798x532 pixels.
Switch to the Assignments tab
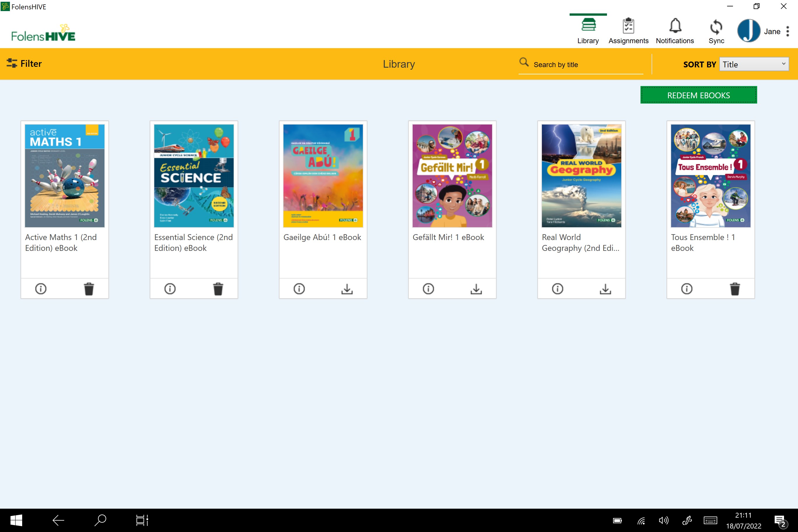[x=628, y=31]
